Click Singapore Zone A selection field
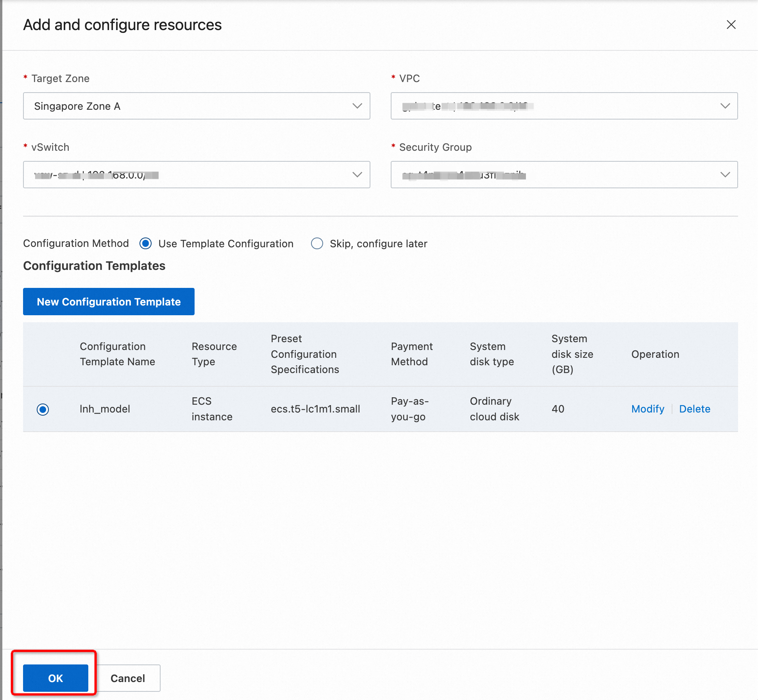 pyautogui.click(x=188, y=106)
